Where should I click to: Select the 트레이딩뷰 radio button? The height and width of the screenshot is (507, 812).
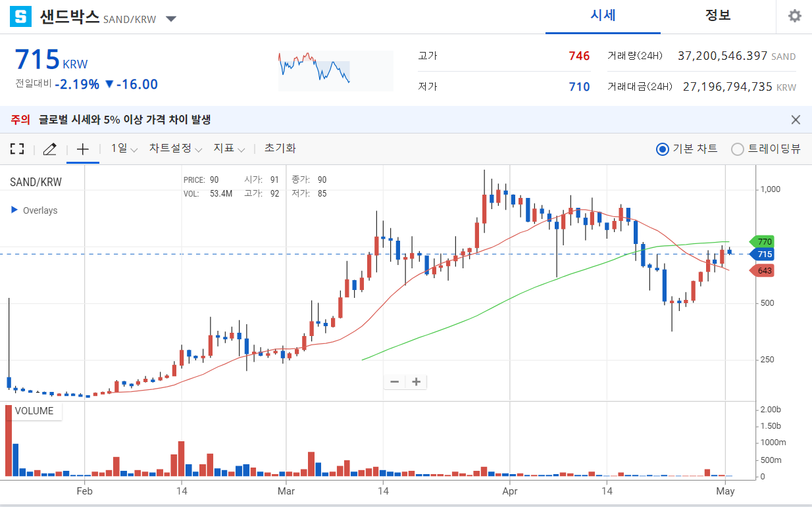[x=738, y=149]
